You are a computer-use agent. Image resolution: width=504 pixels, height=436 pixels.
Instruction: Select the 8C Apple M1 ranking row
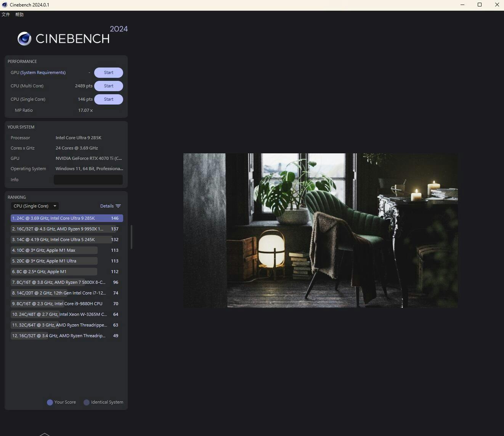click(x=67, y=272)
